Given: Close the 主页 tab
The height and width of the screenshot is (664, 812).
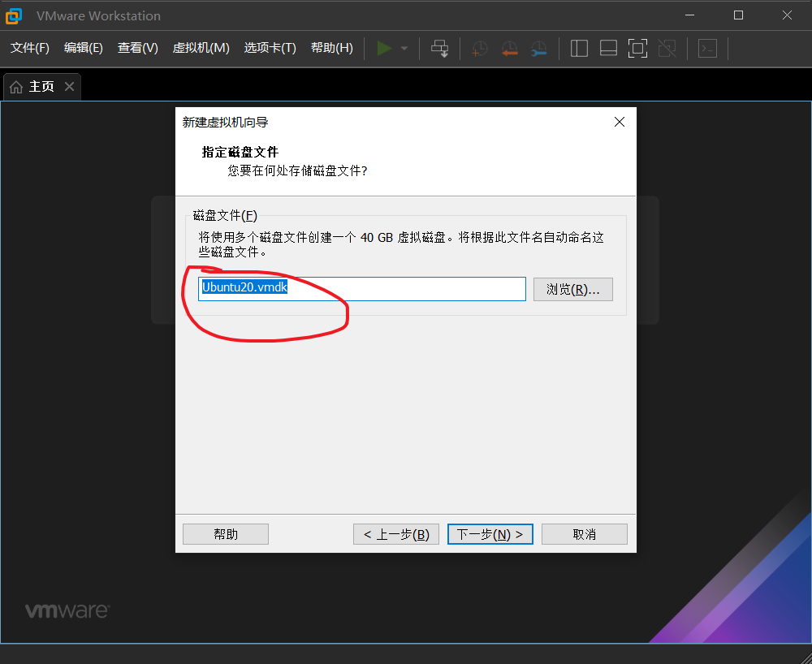Looking at the screenshot, I should (69, 86).
